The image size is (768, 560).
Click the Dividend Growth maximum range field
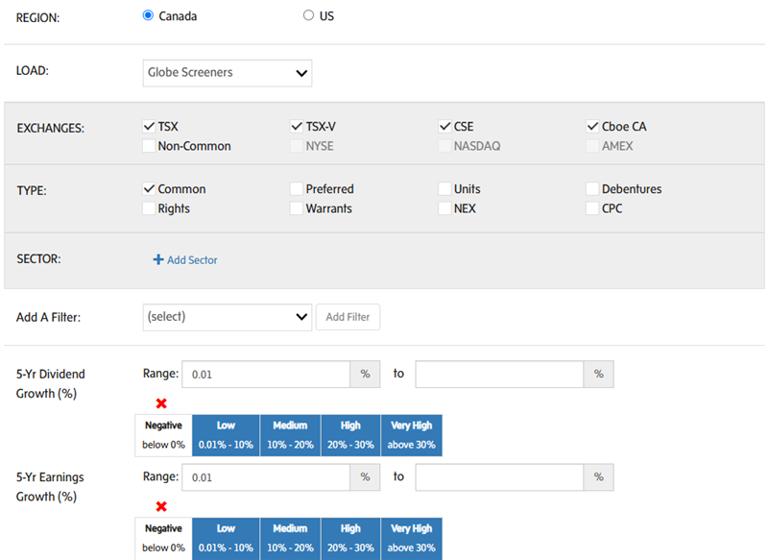(500, 374)
